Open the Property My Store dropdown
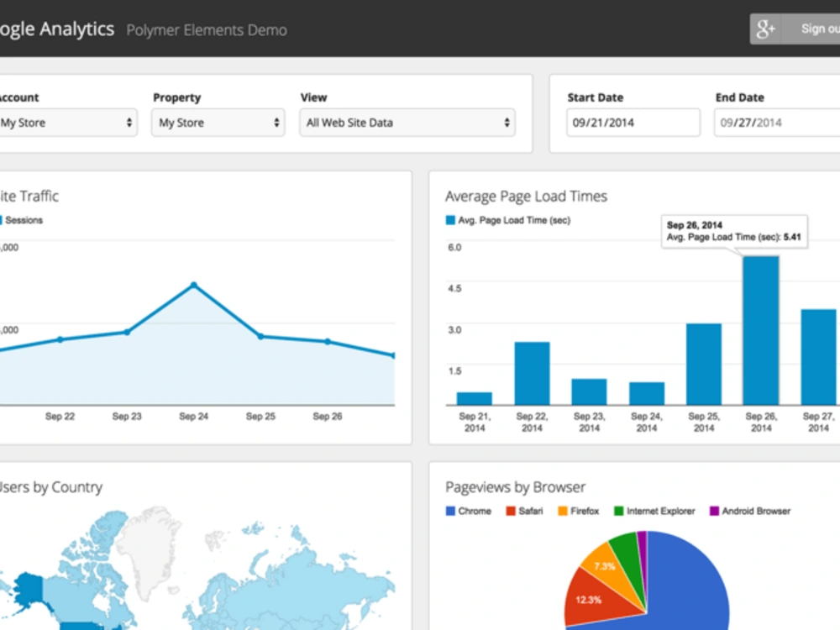 coord(218,123)
